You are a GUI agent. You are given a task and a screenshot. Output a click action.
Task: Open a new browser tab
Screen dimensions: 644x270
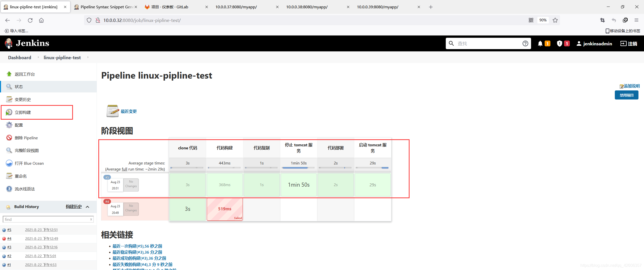pyautogui.click(x=431, y=7)
